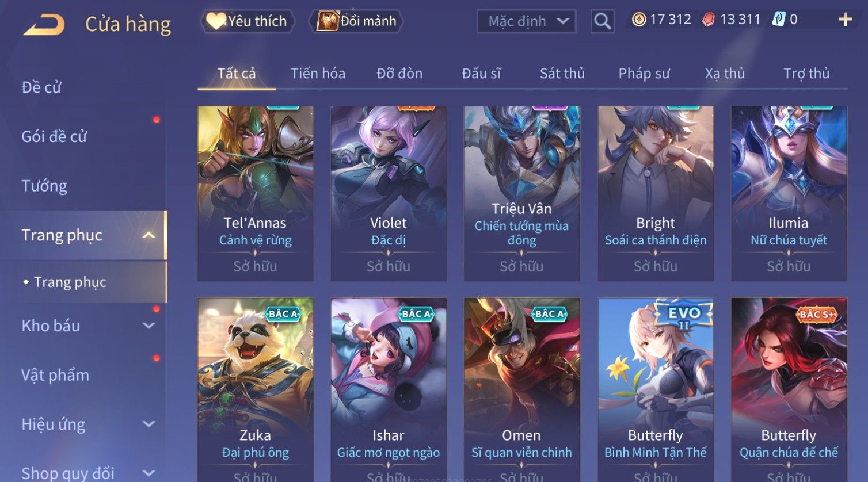
Task: Open Yêu thích favorites heart button
Action: click(248, 21)
